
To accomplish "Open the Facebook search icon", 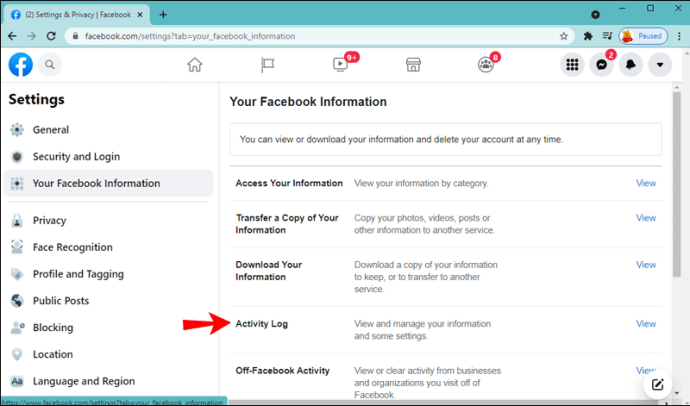I will pos(50,65).
